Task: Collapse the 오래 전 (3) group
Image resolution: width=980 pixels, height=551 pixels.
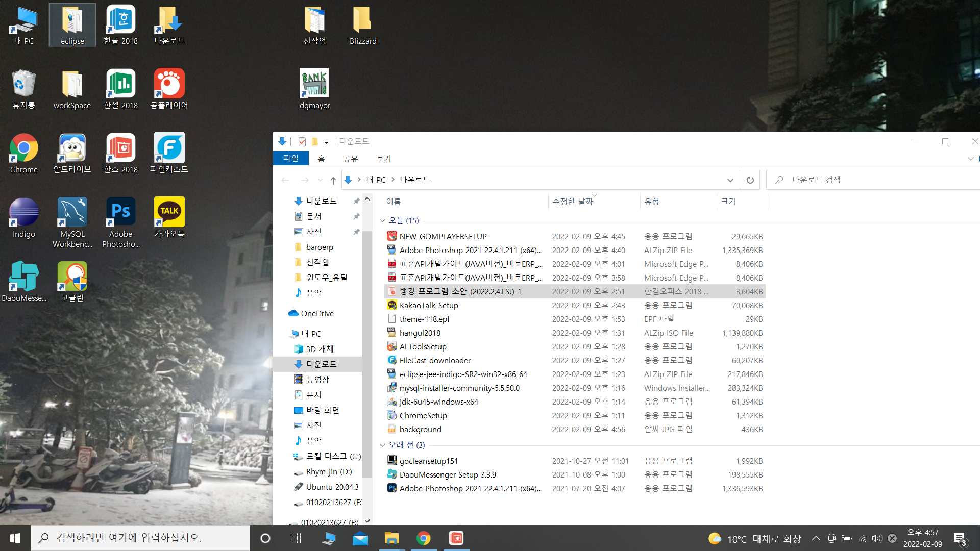Action: coord(382,445)
